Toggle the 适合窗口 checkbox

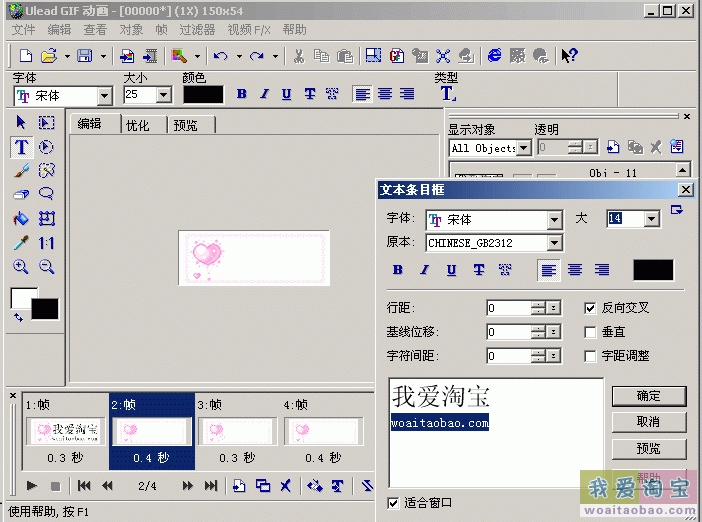(393, 503)
